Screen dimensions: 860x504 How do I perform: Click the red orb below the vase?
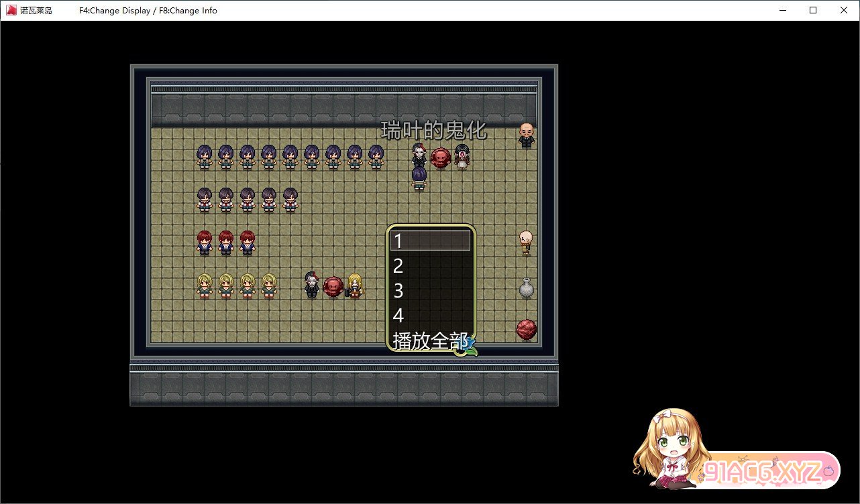(527, 330)
